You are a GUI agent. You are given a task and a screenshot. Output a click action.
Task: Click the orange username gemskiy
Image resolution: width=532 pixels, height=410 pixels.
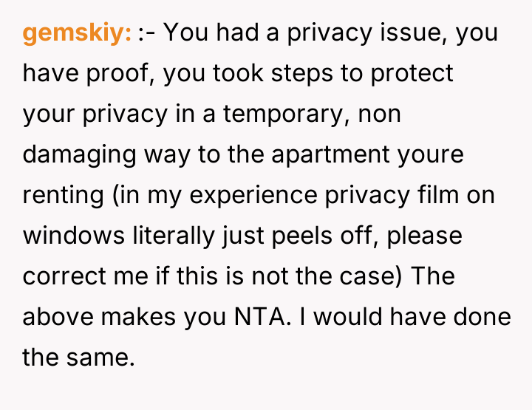(78, 33)
